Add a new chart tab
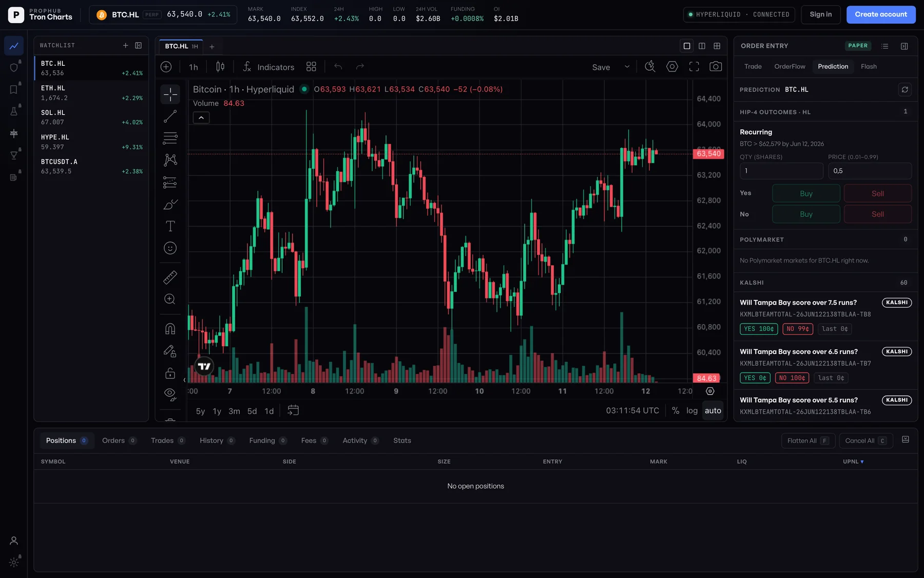This screenshot has height=578, width=924. pos(211,47)
